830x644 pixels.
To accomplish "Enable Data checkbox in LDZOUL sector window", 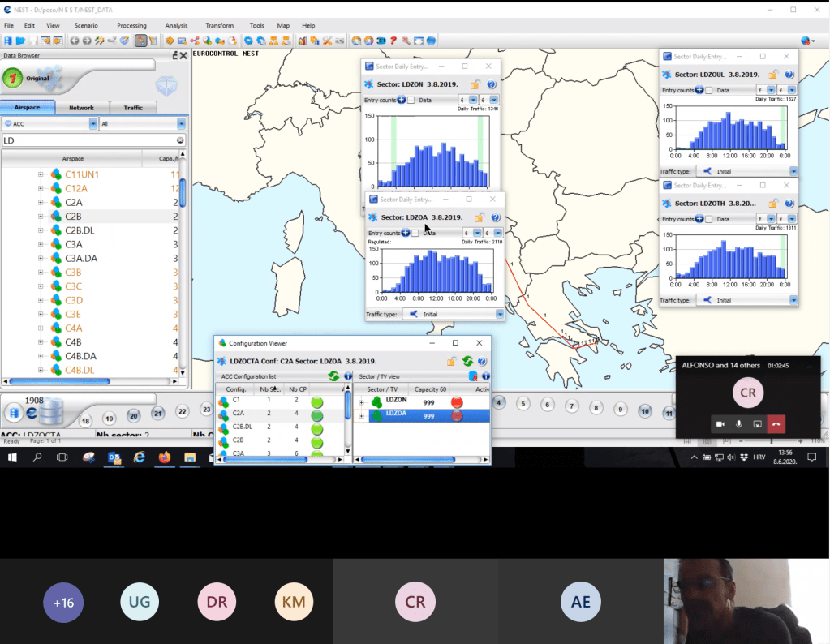I will pyautogui.click(x=709, y=90).
